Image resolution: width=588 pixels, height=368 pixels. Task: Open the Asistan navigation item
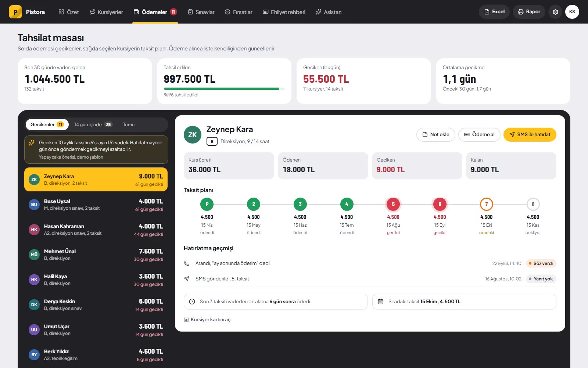pos(329,12)
